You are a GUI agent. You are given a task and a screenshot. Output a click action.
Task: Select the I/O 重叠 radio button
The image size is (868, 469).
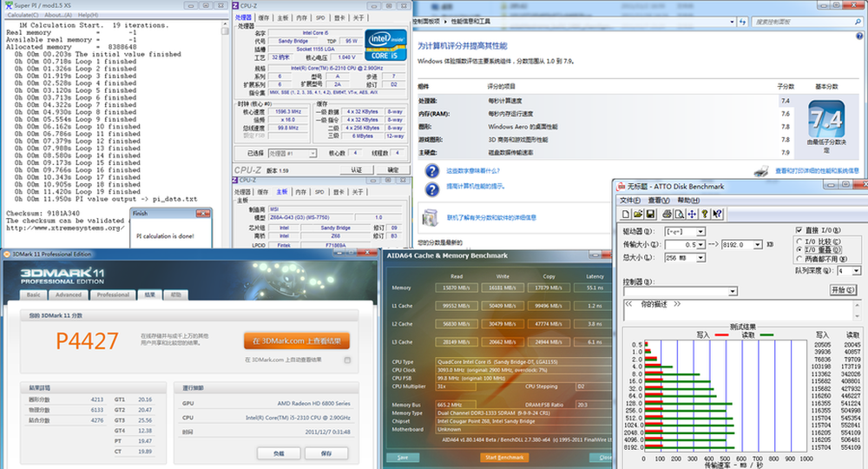pos(799,250)
